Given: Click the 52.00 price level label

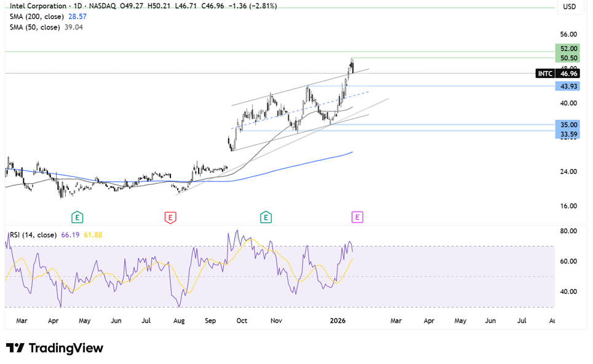Looking at the screenshot, I should pos(568,49).
